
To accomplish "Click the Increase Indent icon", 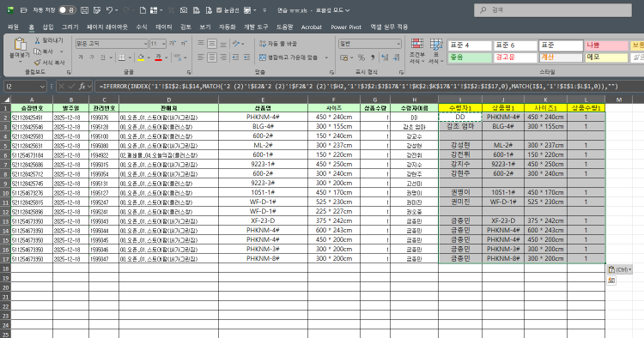I will tap(246, 57).
